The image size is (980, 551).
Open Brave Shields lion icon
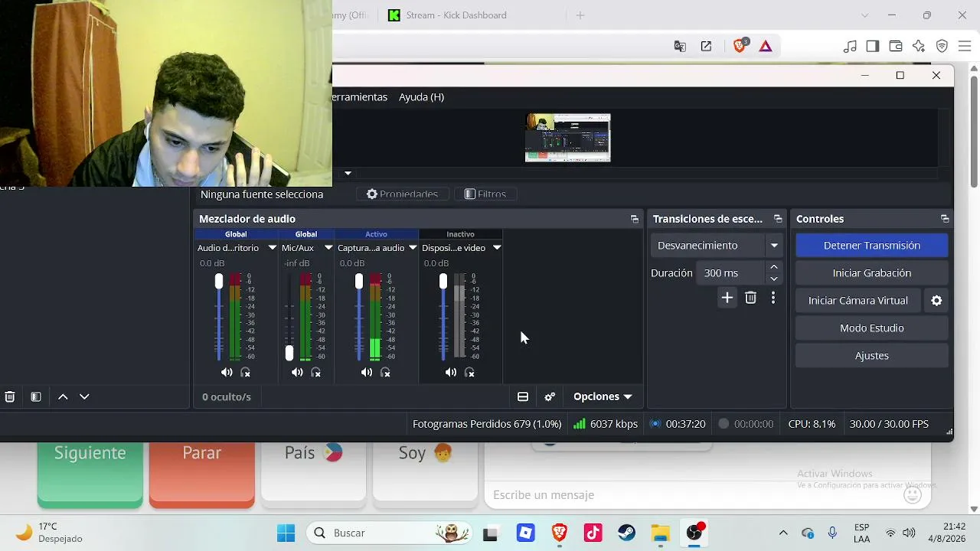click(740, 46)
